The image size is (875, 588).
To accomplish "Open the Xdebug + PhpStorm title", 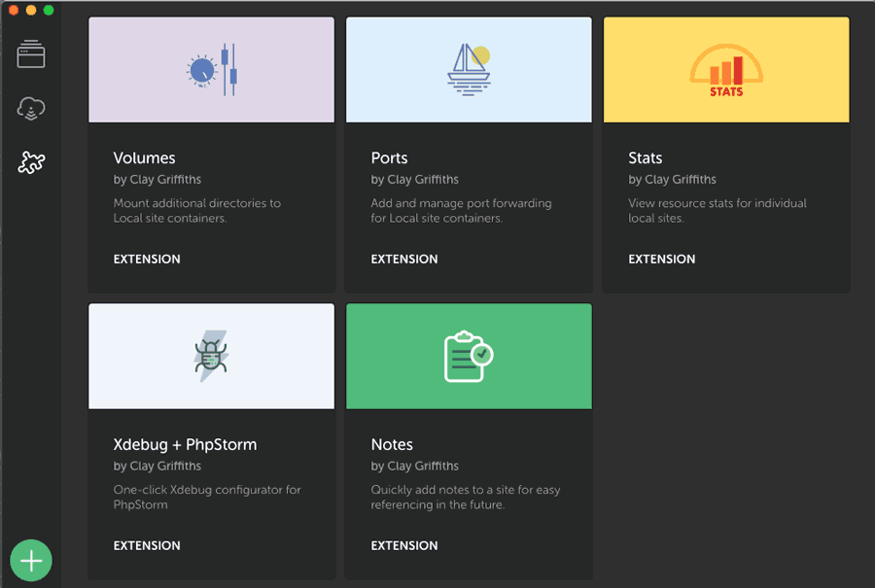I will [x=184, y=445].
